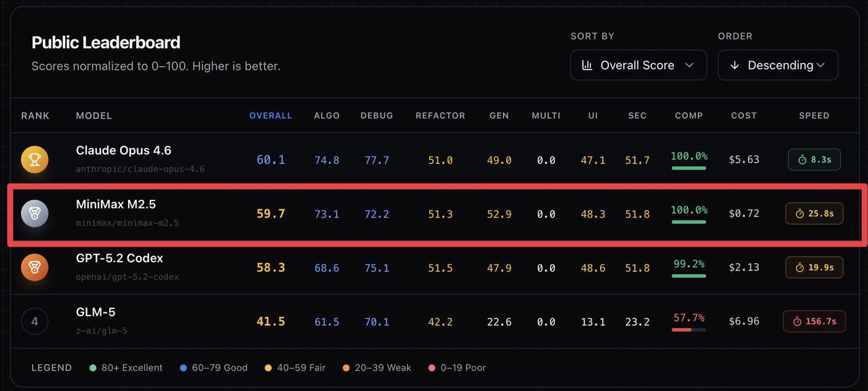This screenshot has width=868, height=391.
Task: Sort by the DEBUG column header
Action: click(x=376, y=116)
